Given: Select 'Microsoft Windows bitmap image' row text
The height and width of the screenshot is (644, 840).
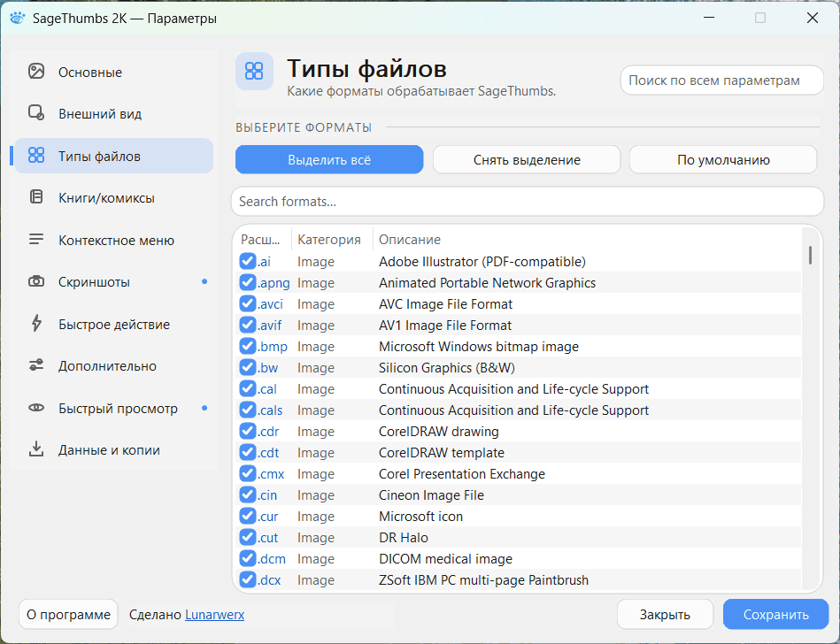Looking at the screenshot, I should click(x=478, y=347).
